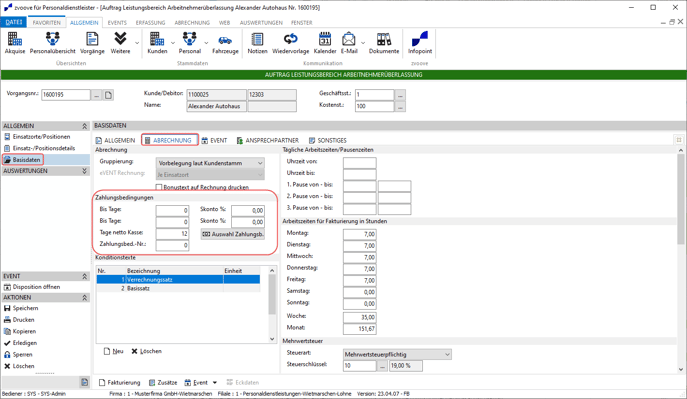Open the Gruppierung dropdown
This screenshot has height=399, width=687.
(x=210, y=163)
